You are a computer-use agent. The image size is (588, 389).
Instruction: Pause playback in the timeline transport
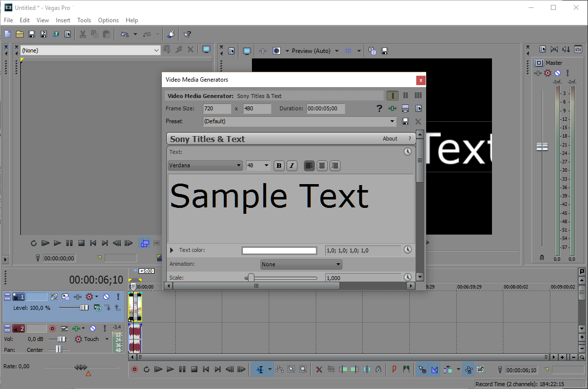[182, 370]
